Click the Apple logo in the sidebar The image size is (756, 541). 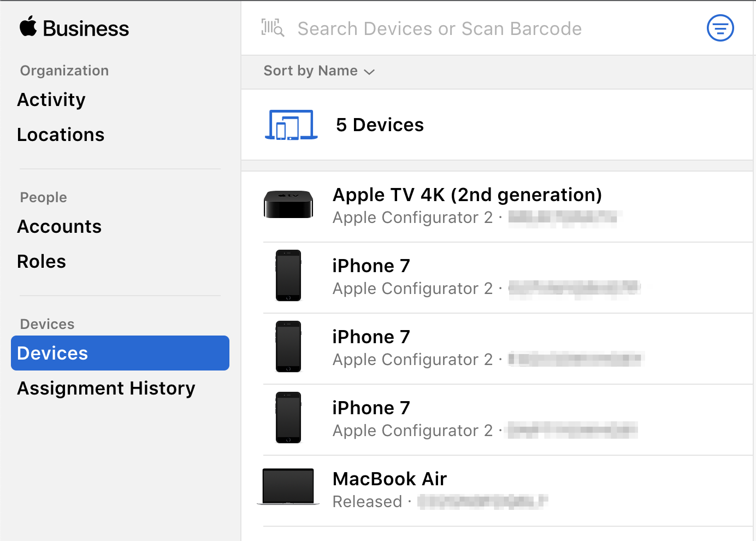tap(28, 27)
